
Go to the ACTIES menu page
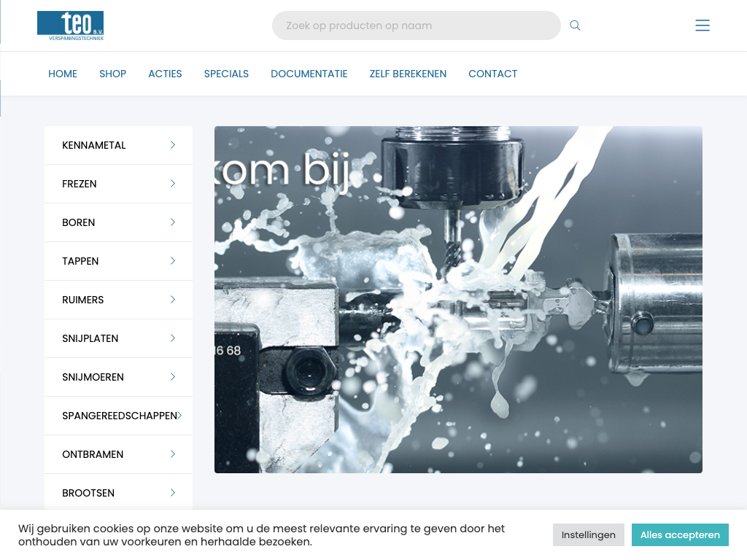165,74
